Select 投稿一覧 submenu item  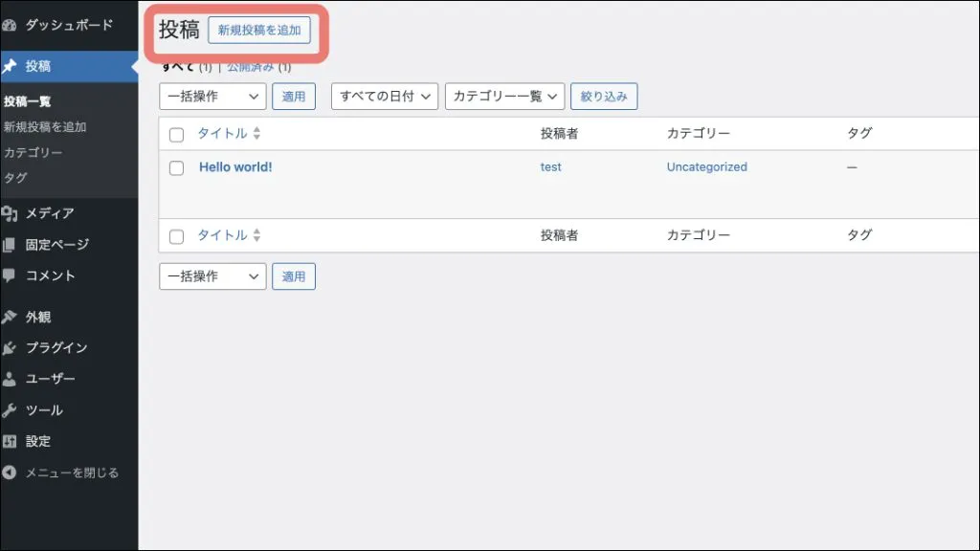point(28,101)
